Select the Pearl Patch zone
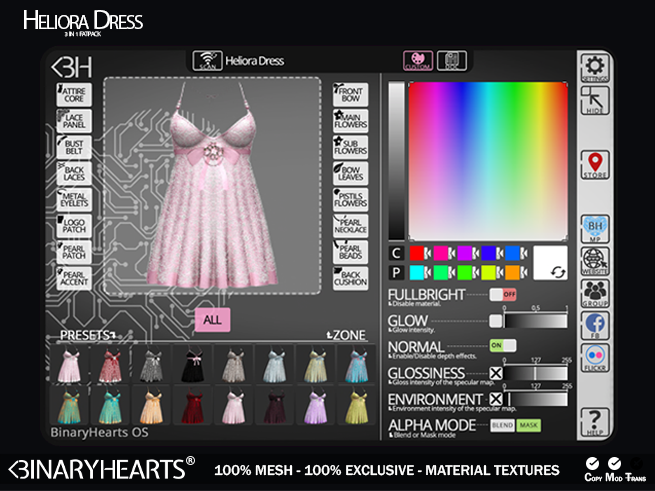 [74, 252]
